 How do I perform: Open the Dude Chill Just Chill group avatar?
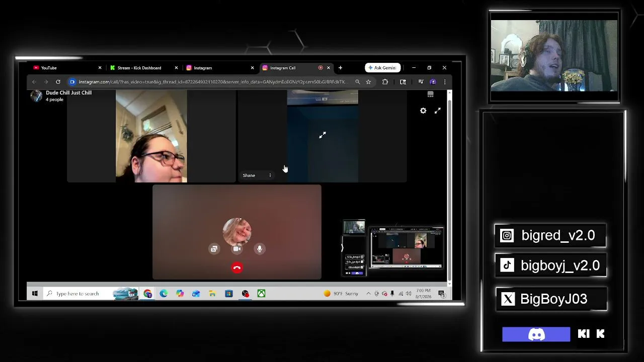(36, 96)
